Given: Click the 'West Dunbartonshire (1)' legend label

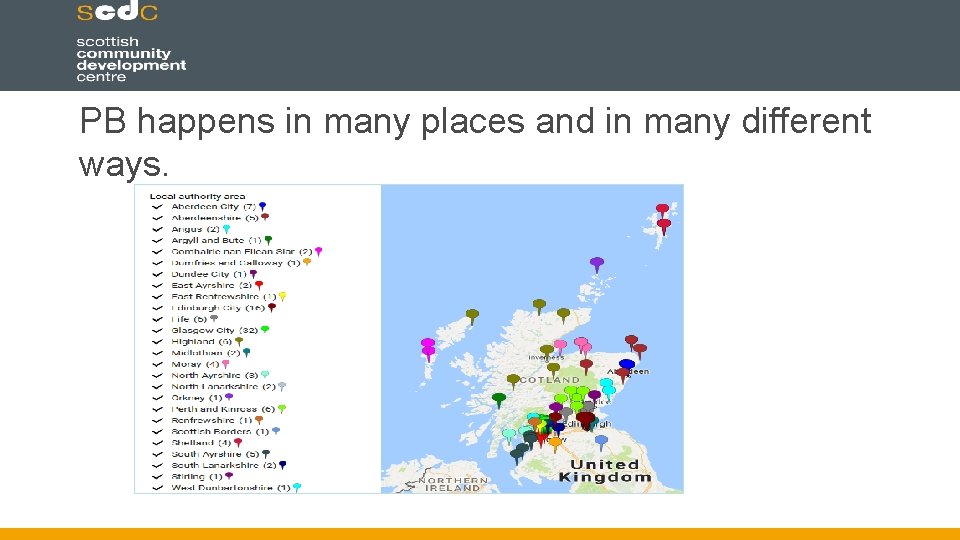Looking at the screenshot, I should pos(231,488).
